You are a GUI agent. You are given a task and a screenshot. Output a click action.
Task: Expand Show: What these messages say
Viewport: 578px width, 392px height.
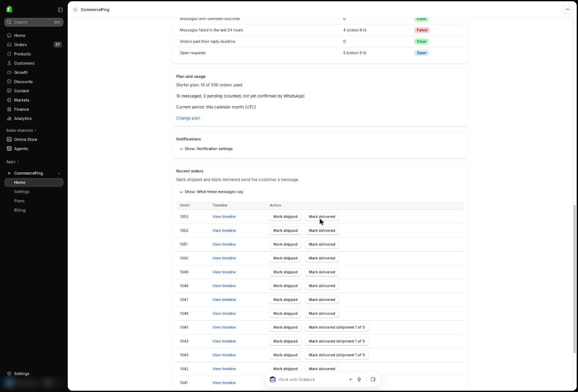point(211,192)
